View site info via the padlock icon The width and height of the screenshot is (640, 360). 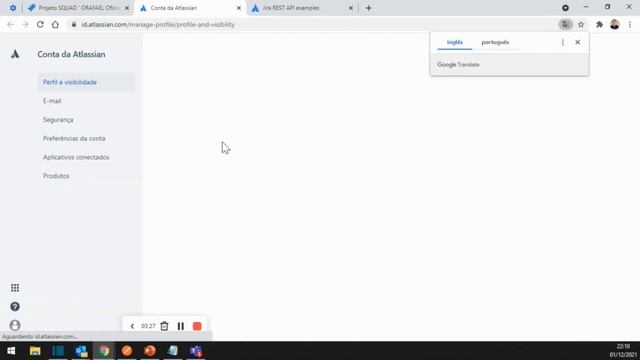coord(74,24)
